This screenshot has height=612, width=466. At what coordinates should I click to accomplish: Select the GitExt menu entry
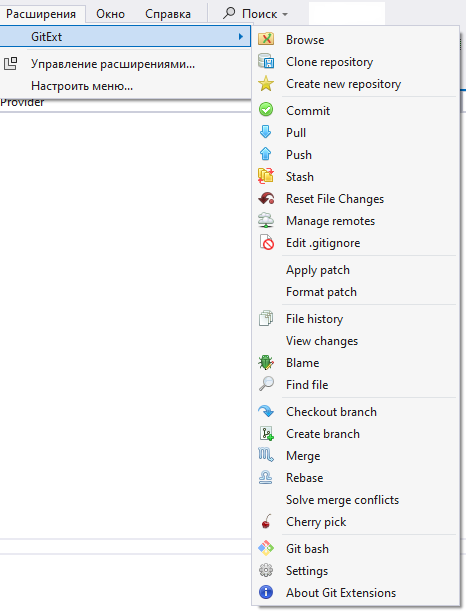tap(125, 37)
